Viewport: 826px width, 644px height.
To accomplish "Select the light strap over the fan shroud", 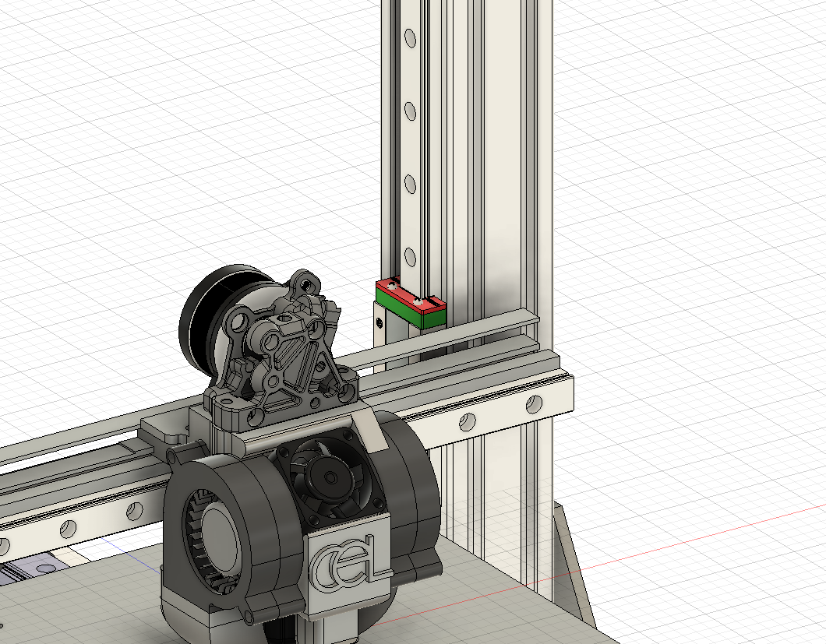I will (x=372, y=433).
